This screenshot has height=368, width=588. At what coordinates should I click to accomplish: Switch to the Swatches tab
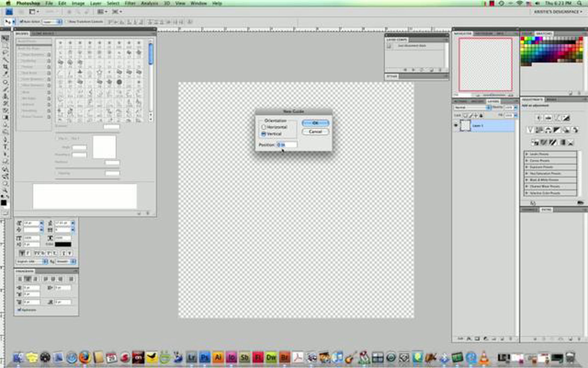point(544,33)
